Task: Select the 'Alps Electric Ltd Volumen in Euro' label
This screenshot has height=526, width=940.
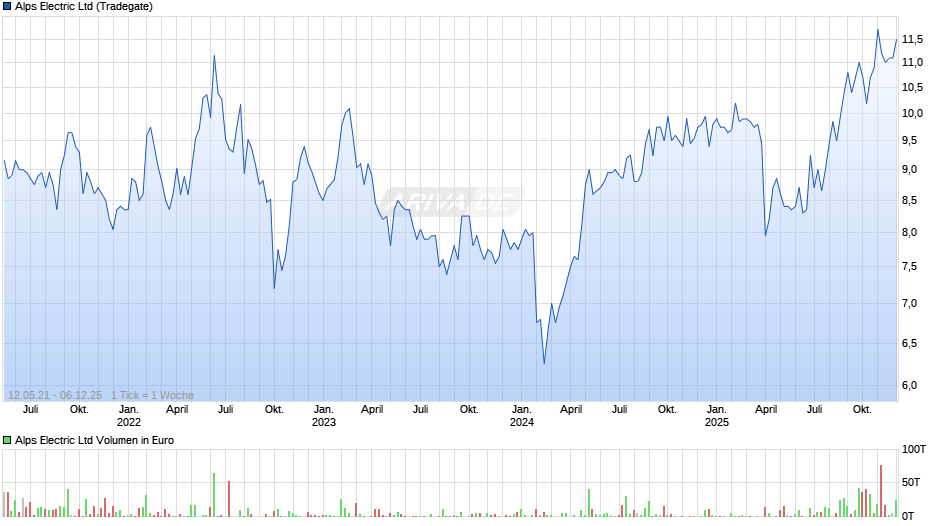Action: (94, 440)
